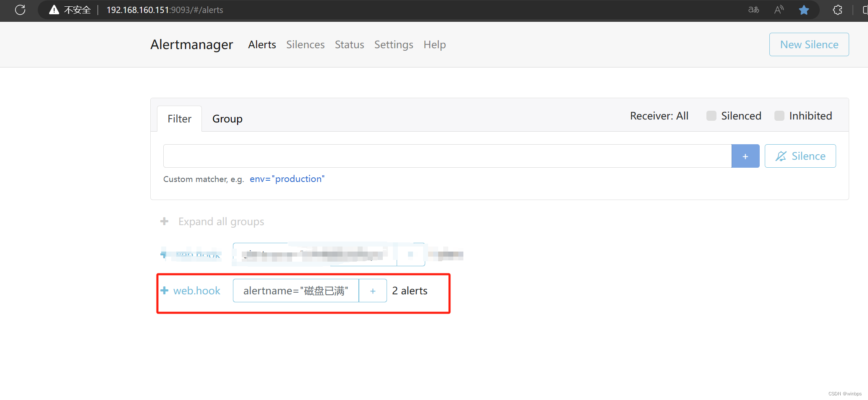
Task: Click the bookmark star icon in the address bar
Action: click(x=804, y=10)
